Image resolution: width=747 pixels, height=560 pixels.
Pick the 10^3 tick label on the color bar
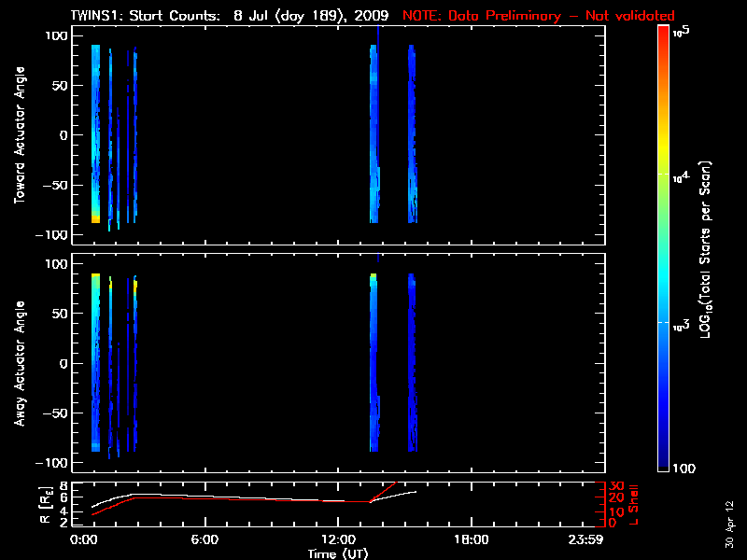pos(683,323)
